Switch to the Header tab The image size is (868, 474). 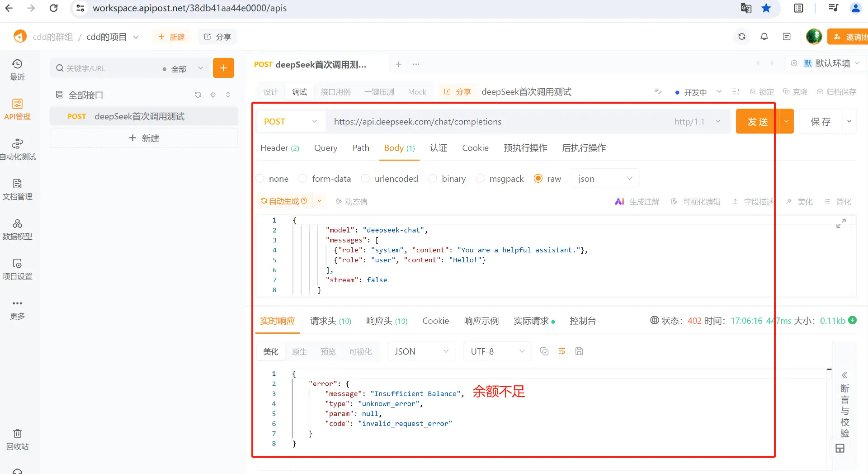tap(279, 148)
